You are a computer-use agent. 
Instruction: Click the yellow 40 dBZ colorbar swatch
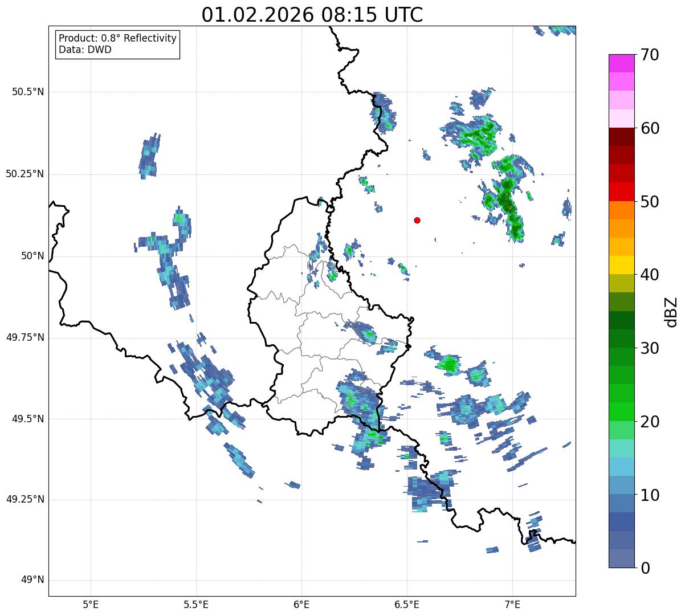click(621, 266)
